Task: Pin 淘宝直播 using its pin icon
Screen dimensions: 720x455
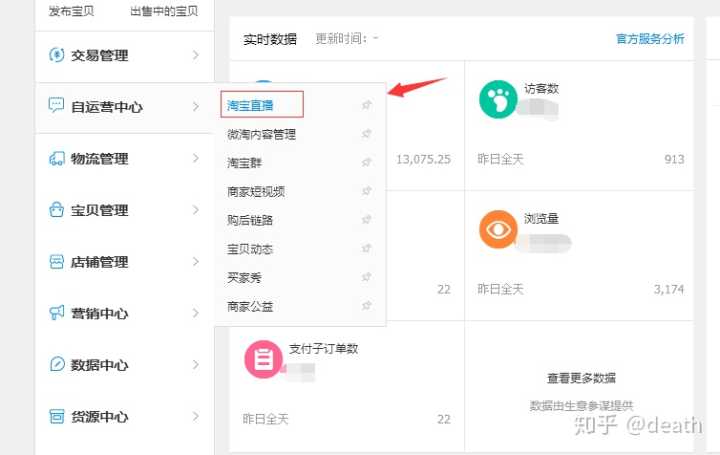Action: 366,105
